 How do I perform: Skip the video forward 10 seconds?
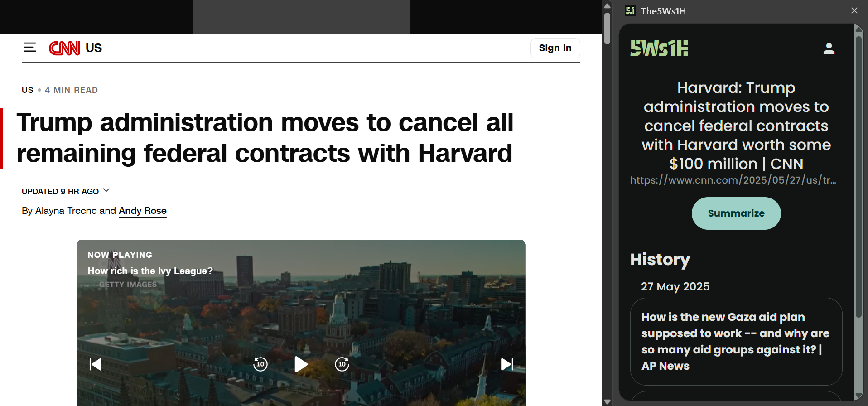point(342,364)
